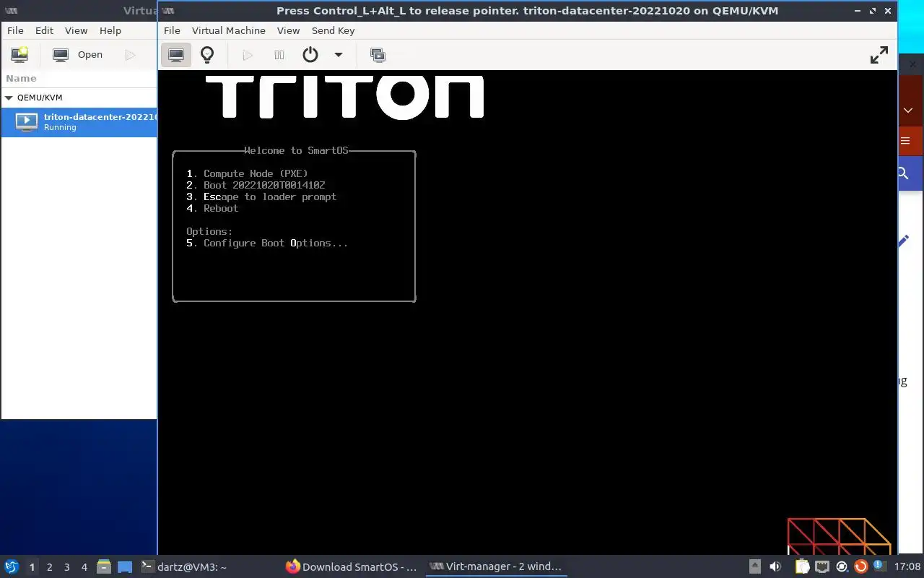
Task: Open the manage snapshots icon
Action: pyautogui.click(x=378, y=55)
